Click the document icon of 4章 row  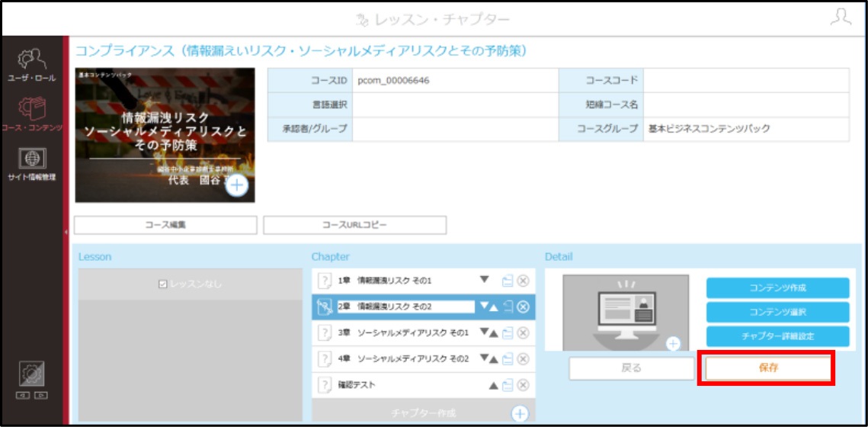(324, 359)
